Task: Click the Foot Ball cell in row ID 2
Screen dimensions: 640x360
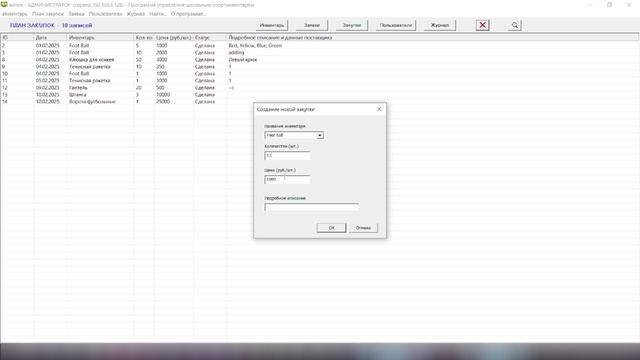Action: pos(79,46)
